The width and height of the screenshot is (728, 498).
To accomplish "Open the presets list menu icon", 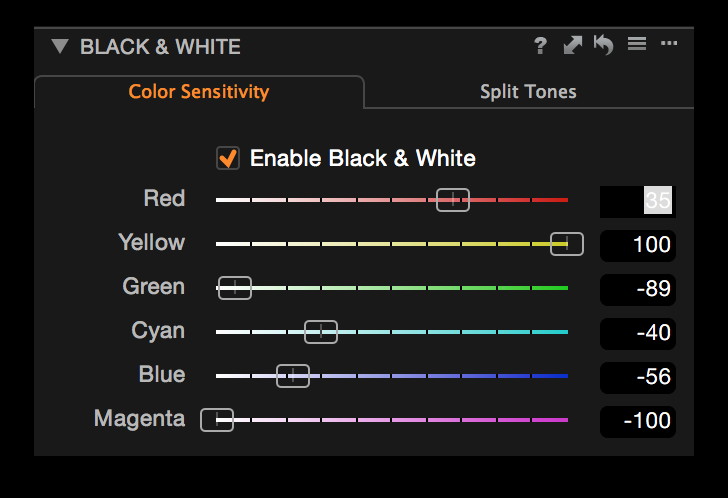I will click(x=636, y=45).
